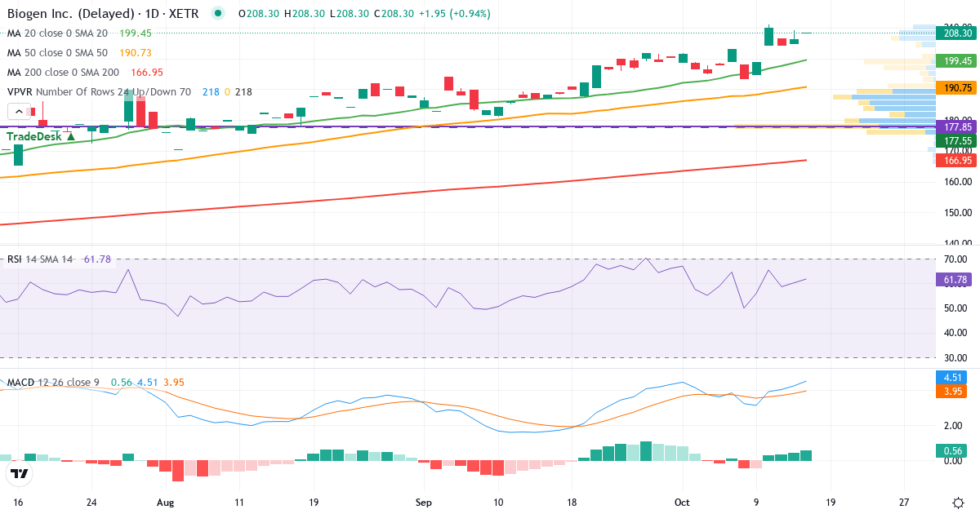Click the Sep label on time axis
Image resolution: width=980 pixels, height=514 pixels.
click(x=423, y=503)
